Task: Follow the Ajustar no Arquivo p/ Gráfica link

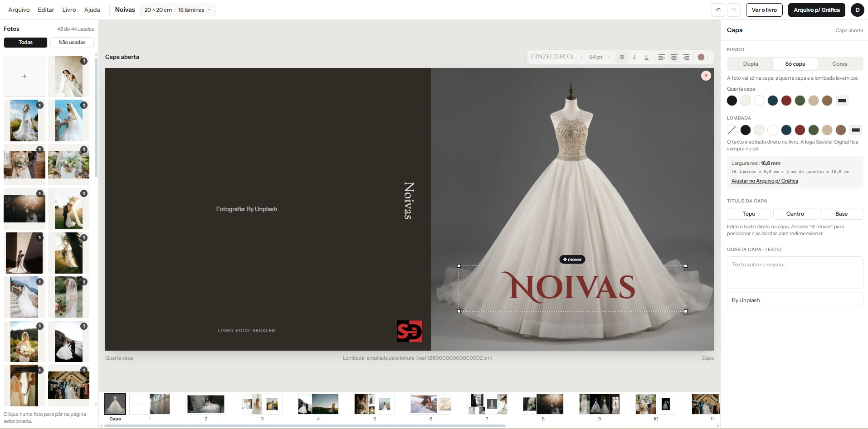Action: click(765, 181)
